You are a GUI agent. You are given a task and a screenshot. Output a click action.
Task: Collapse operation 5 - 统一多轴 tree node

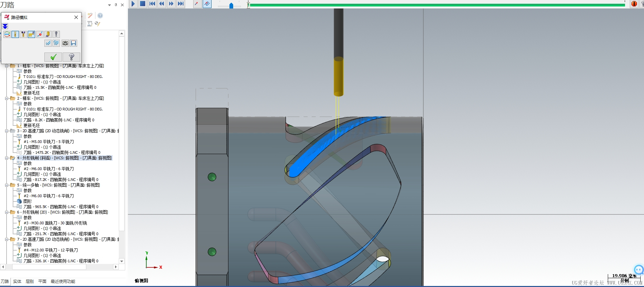(6, 185)
